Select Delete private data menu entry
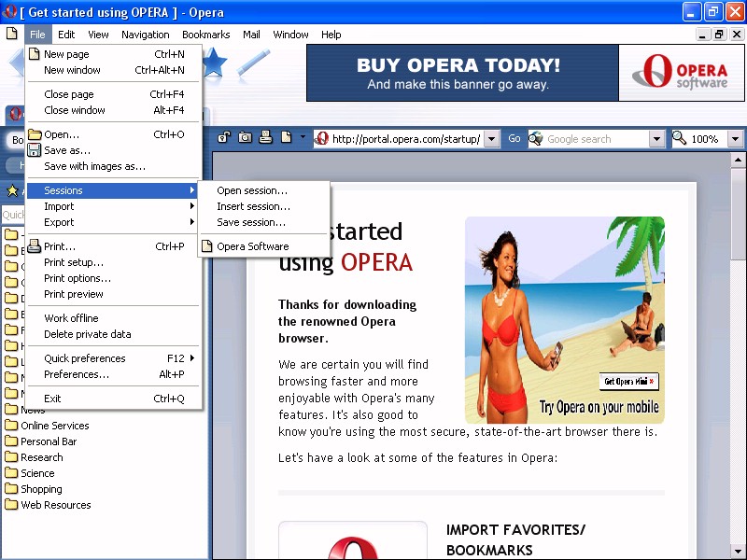This screenshot has width=747, height=560. point(87,334)
